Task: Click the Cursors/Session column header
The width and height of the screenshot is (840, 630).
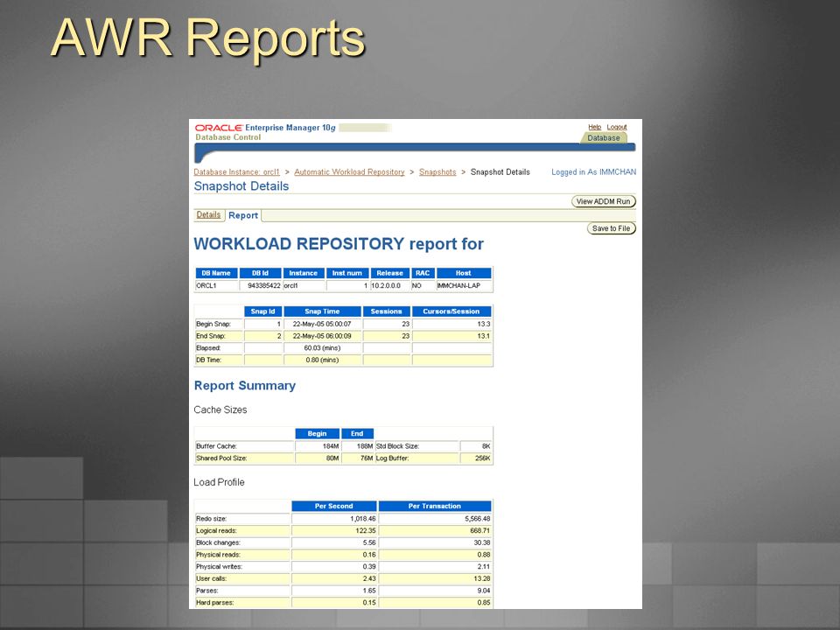Action: [451, 311]
